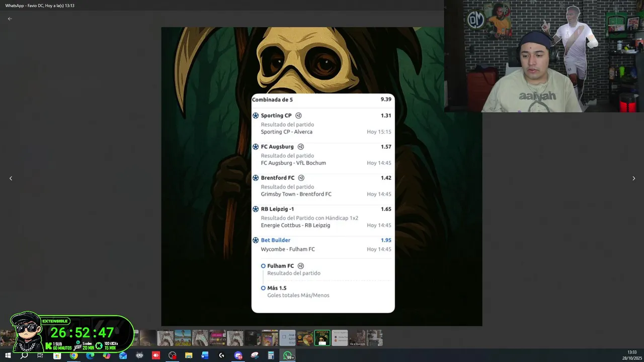Screen dimensions: 644x362
Task: Open the red app icon on taskbar
Action: coord(156,355)
